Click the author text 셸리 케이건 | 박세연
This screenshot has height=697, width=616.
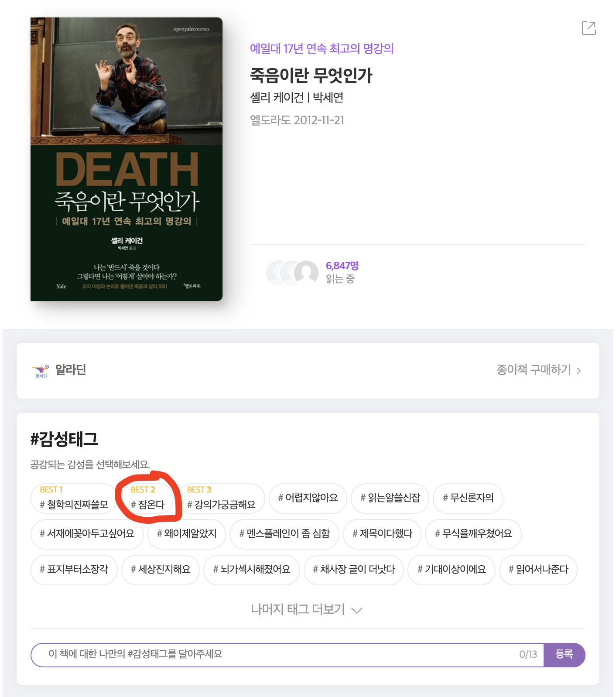point(297,97)
